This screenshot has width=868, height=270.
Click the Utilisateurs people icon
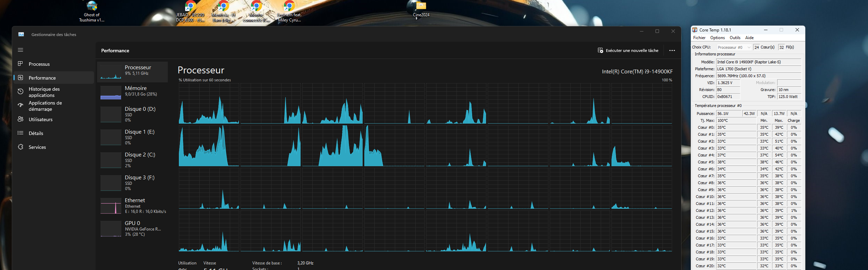point(20,119)
